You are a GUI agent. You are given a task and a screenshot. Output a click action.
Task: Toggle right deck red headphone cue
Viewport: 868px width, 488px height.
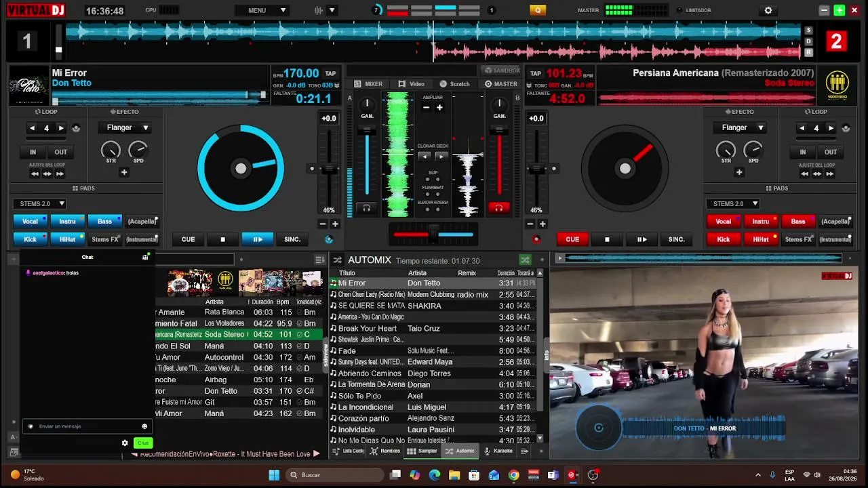(x=499, y=208)
